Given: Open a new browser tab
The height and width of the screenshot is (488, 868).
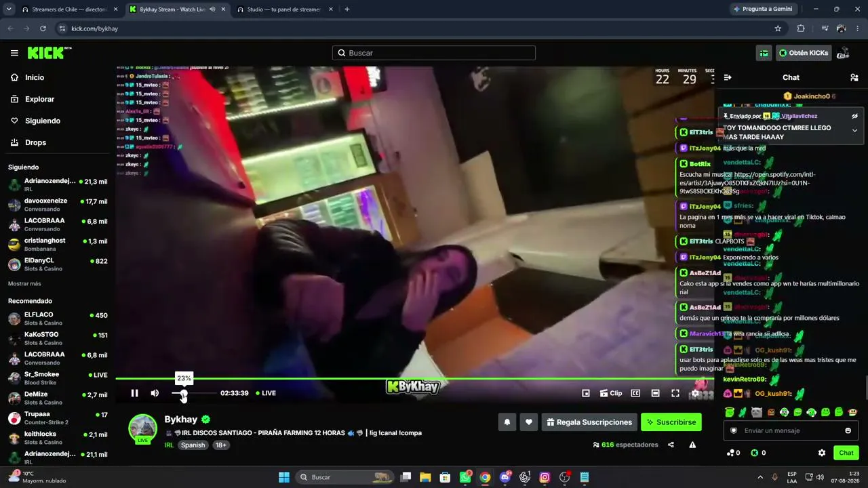Looking at the screenshot, I should [x=347, y=9].
